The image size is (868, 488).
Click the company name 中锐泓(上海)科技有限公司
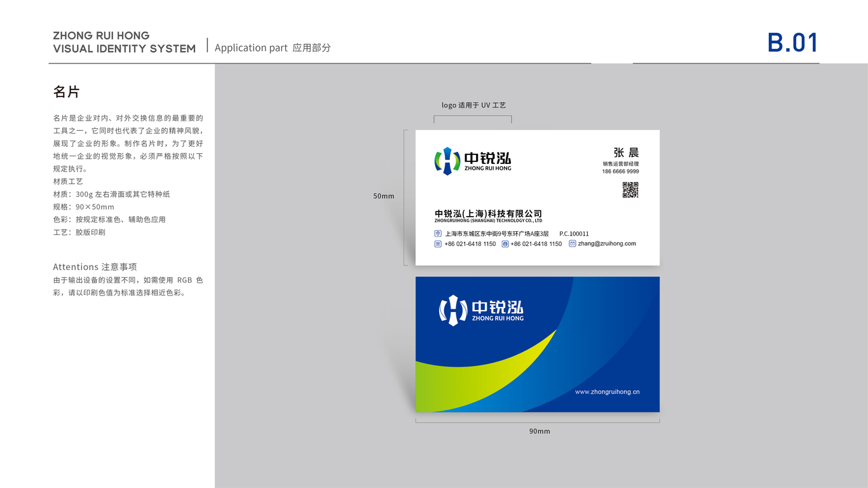pos(488,213)
